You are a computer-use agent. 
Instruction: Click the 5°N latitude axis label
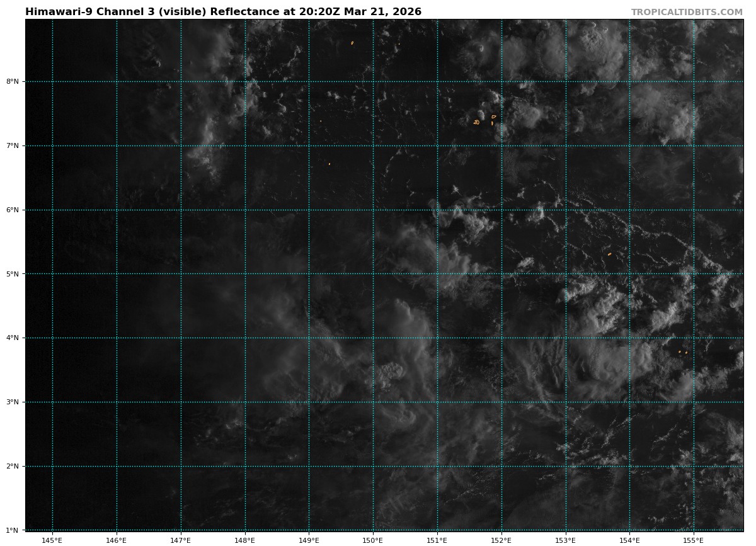coord(13,274)
